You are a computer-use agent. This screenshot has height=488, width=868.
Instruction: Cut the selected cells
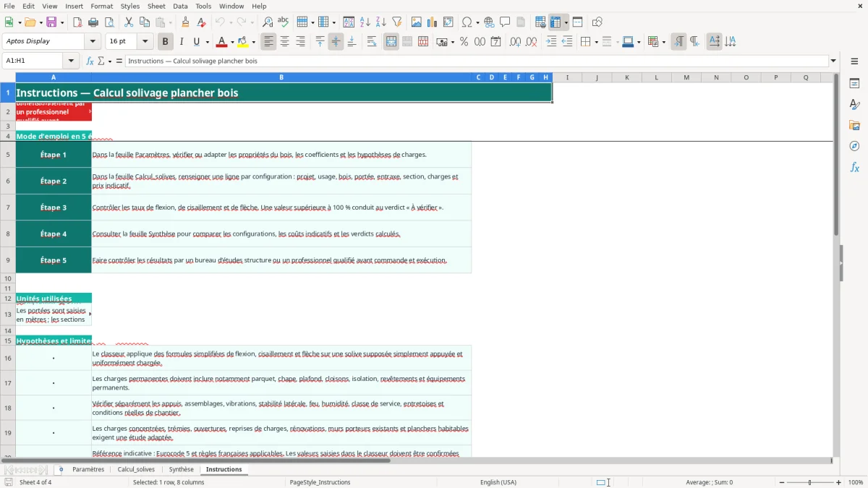[x=129, y=22]
